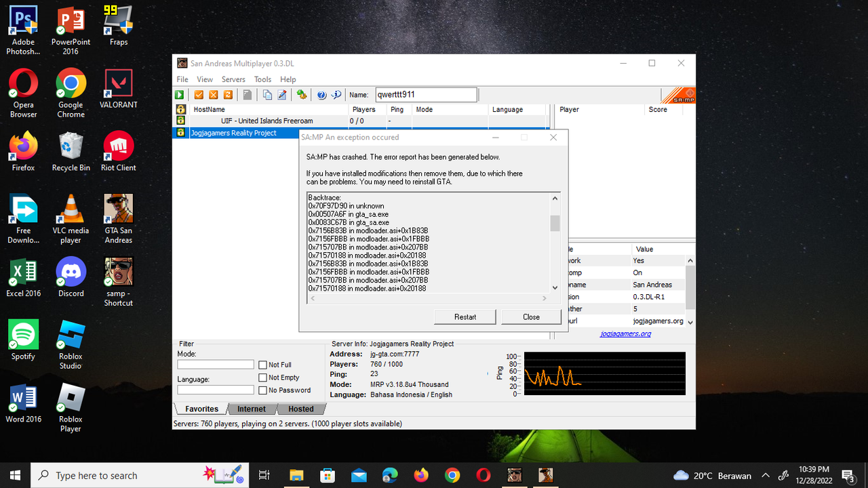Open Spotify desktop icon
The height and width of the screenshot is (488, 868).
click(x=23, y=341)
